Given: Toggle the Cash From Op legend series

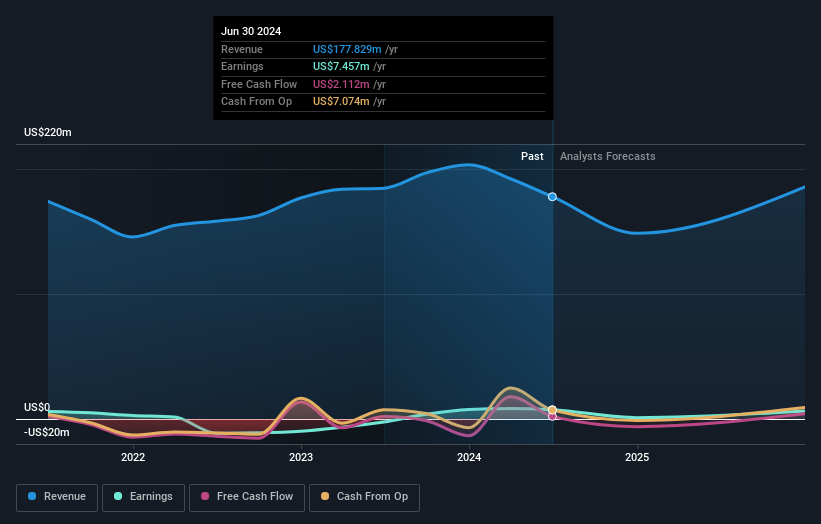Looking at the screenshot, I should point(364,497).
